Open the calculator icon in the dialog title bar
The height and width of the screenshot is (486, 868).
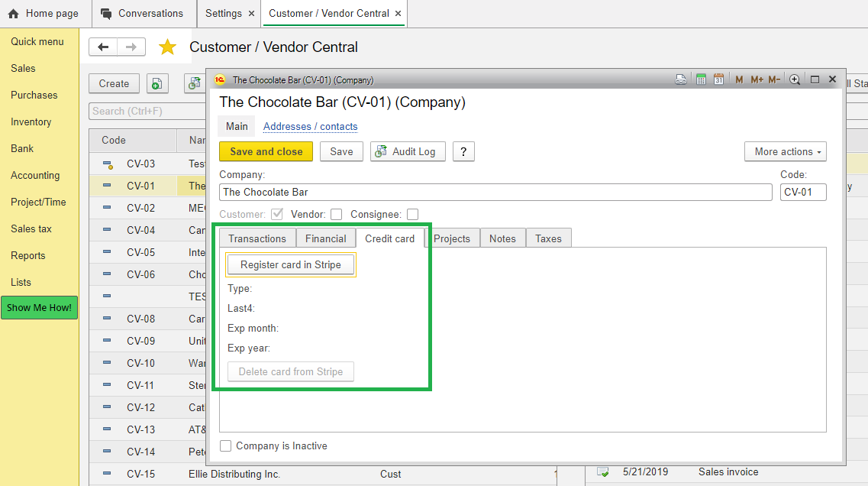pos(701,79)
